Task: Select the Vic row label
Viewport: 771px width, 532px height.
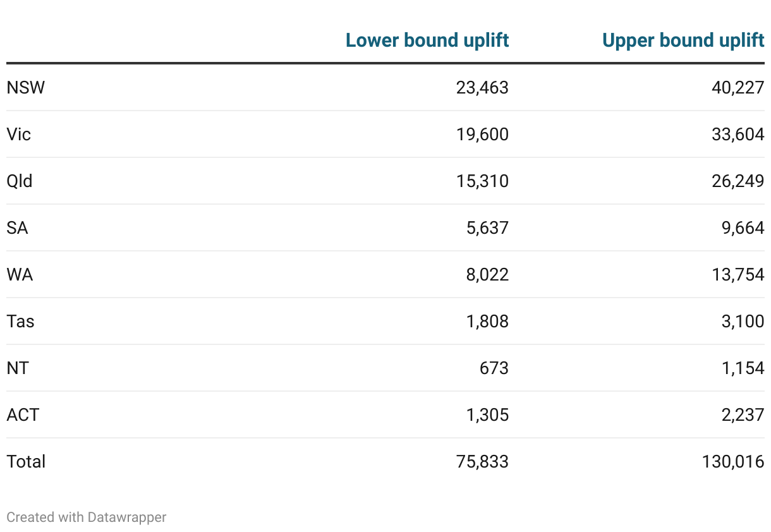Action: coord(19,134)
